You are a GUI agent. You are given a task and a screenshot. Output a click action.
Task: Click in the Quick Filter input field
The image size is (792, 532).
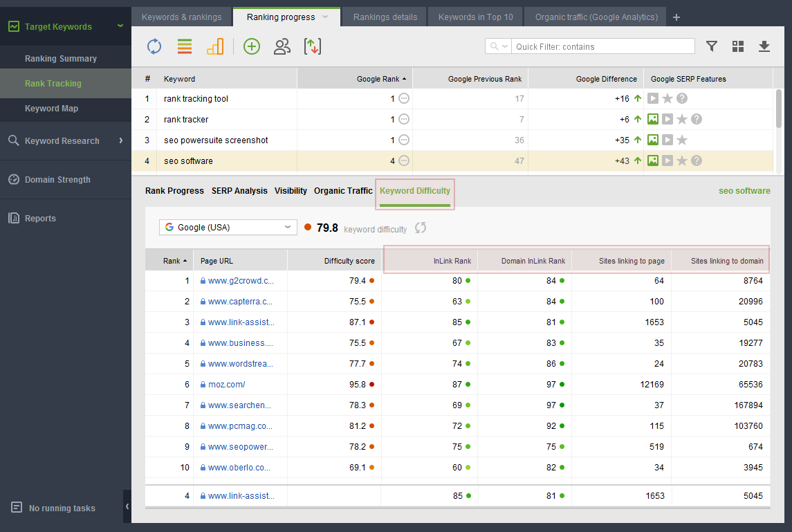tap(602, 46)
